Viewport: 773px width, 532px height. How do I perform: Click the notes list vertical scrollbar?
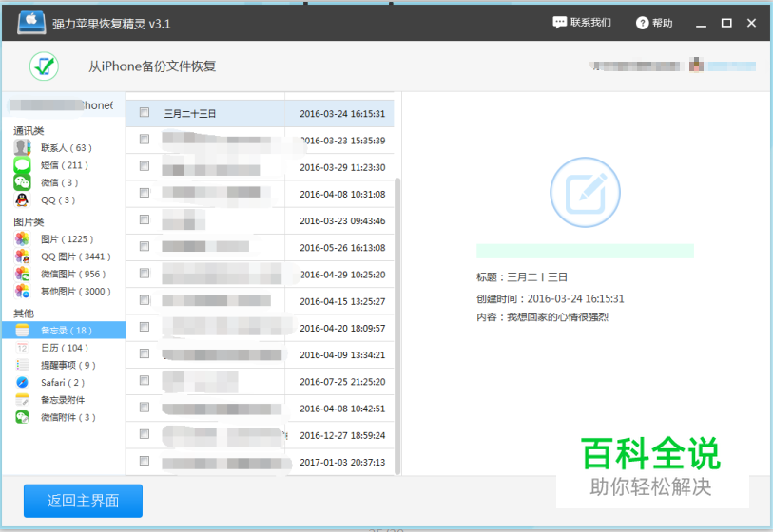397,325
